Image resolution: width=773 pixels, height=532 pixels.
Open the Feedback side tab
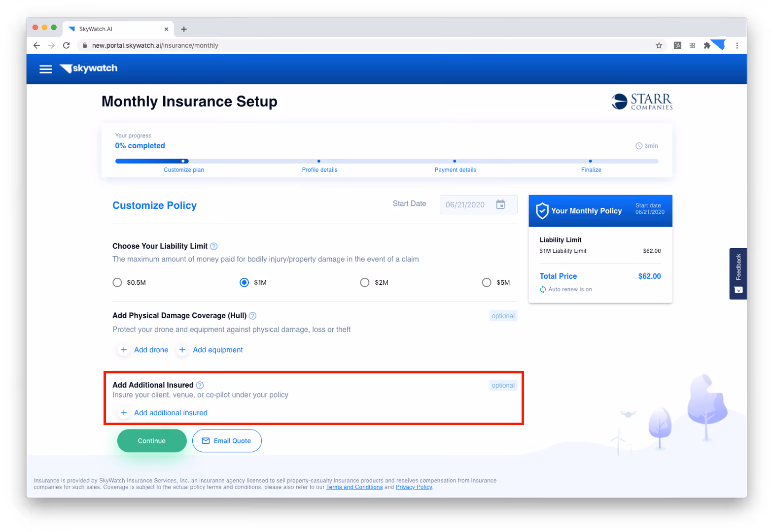[738, 274]
